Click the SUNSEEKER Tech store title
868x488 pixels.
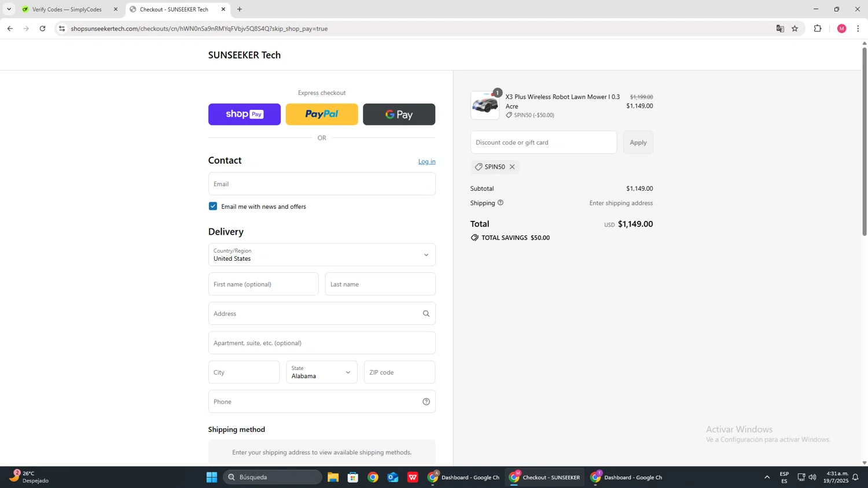(x=244, y=55)
